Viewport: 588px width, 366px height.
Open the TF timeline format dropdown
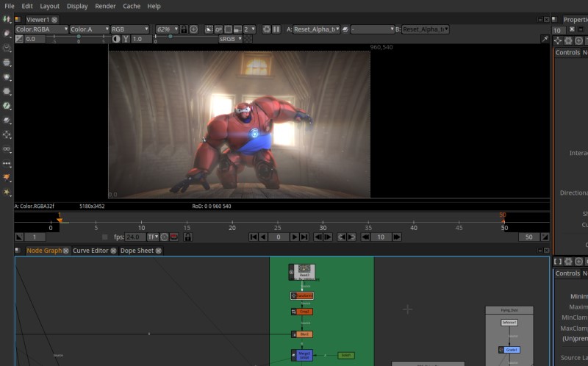pyautogui.click(x=153, y=237)
